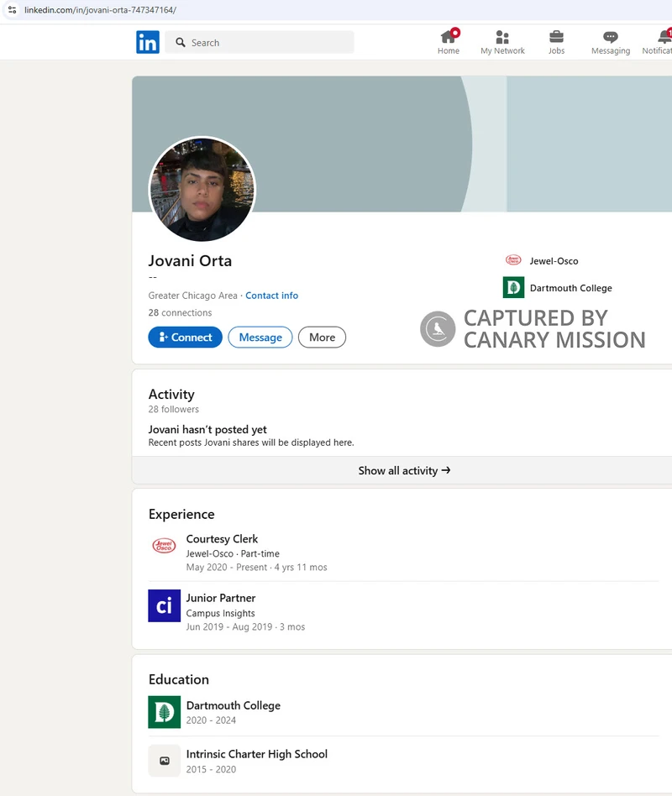Go to the Jobs briefcase icon
672x796 pixels.
click(556, 37)
